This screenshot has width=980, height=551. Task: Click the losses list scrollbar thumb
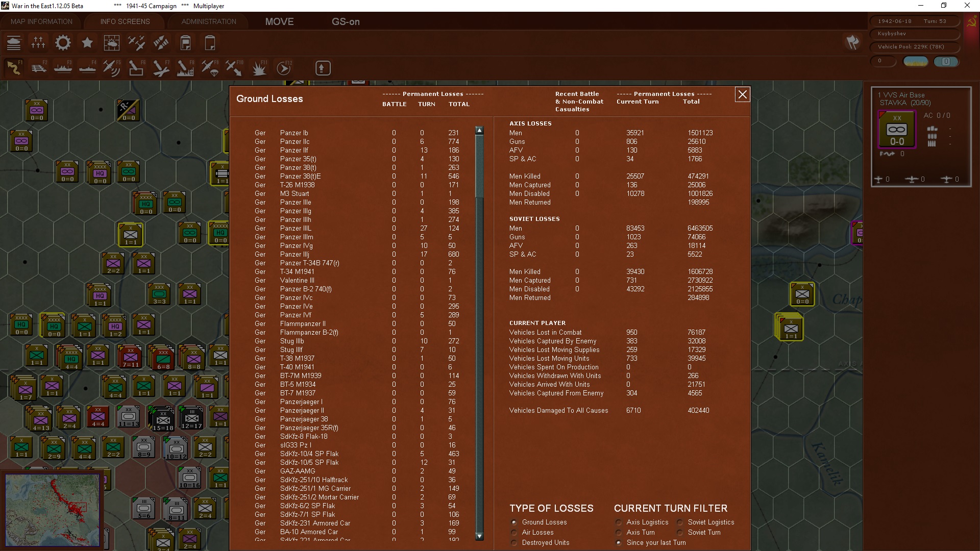tap(479, 166)
